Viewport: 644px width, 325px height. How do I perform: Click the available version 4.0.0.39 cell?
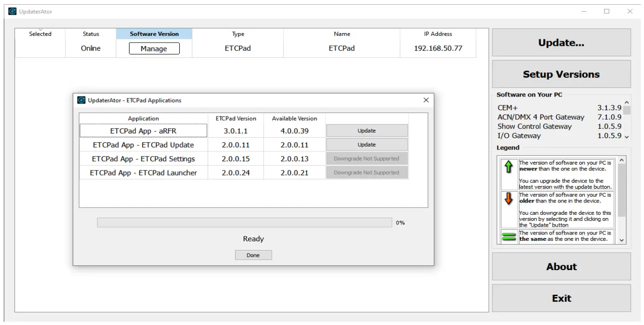click(295, 131)
